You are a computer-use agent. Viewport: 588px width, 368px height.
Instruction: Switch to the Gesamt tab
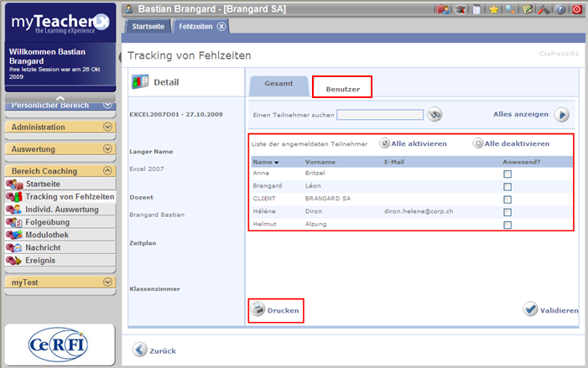(278, 84)
